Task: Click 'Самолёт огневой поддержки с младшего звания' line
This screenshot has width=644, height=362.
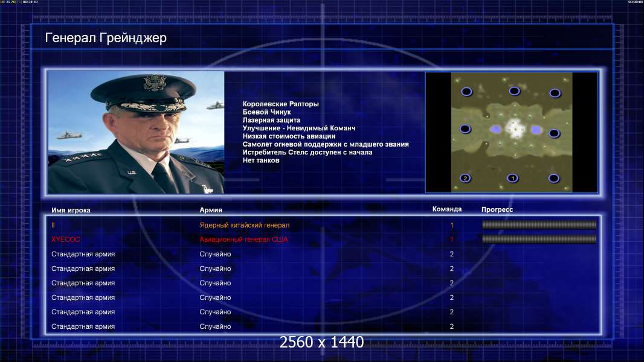Action: (325, 144)
